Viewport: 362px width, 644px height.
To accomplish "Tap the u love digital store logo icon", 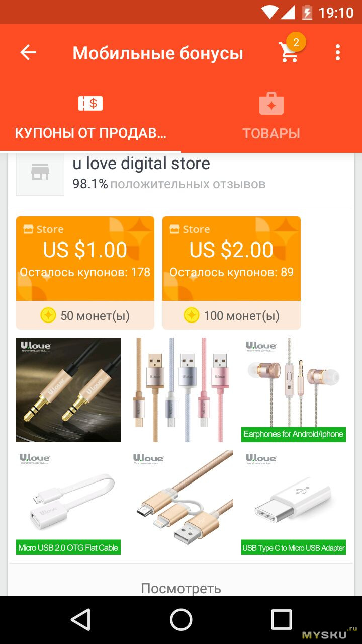I will pyautogui.click(x=40, y=172).
